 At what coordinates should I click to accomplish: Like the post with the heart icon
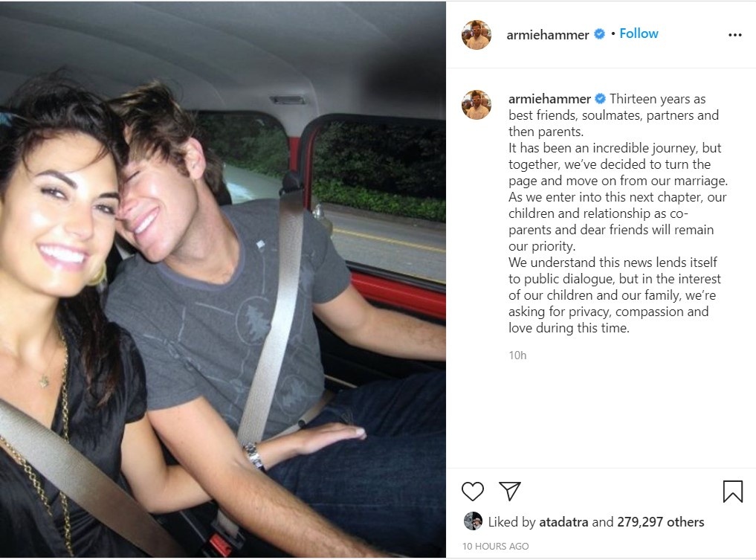472,491
